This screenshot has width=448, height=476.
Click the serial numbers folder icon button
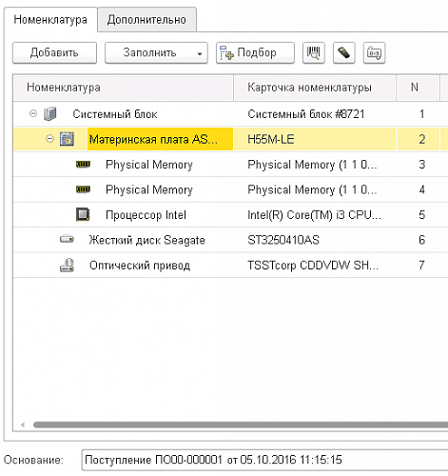374,52
